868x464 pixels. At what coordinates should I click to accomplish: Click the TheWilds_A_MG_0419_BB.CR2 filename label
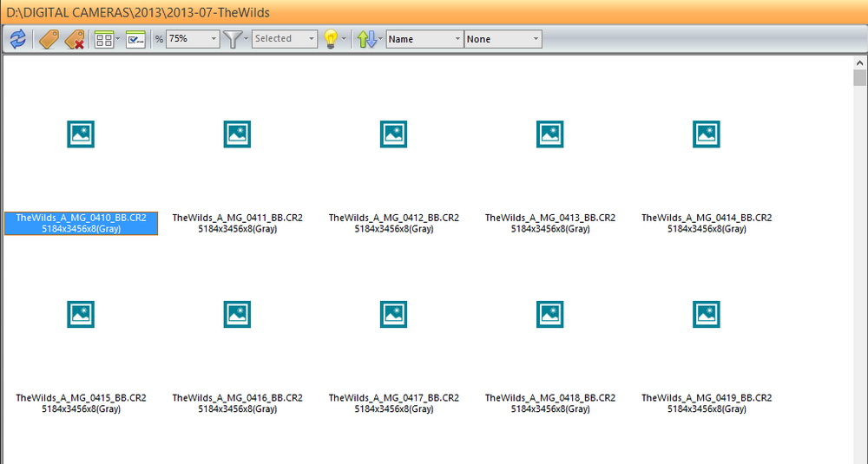(x=707, y=397)
